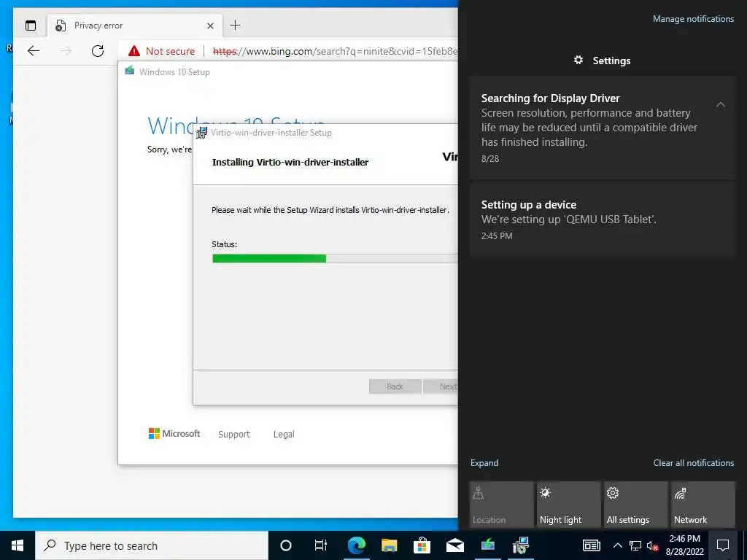
Task: Open the Start menu
Action: [x=18, y=545]
